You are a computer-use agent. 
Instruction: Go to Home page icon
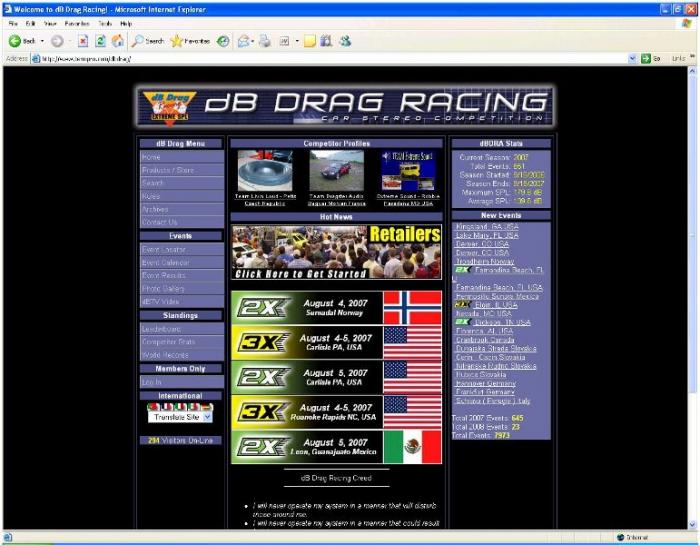pos(118,41)
